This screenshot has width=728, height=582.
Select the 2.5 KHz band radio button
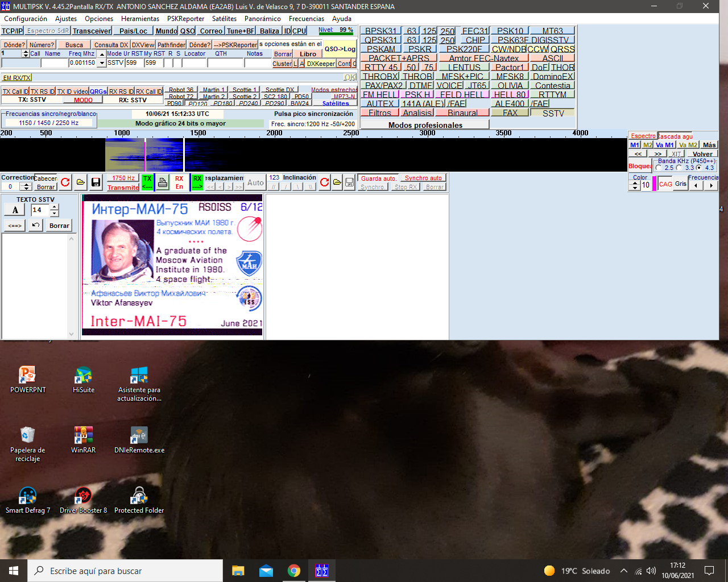(659, 168)
